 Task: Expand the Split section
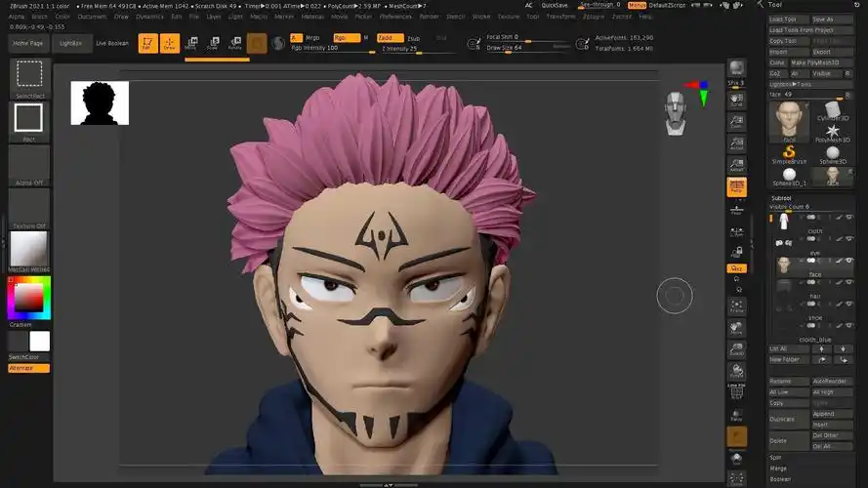(776, 457)
